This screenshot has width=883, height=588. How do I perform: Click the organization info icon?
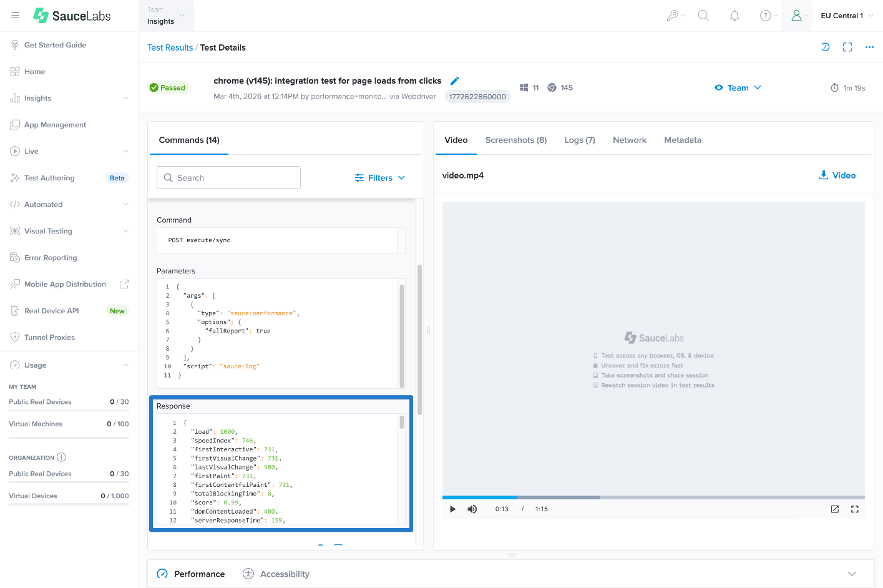[x=62, y=458]
